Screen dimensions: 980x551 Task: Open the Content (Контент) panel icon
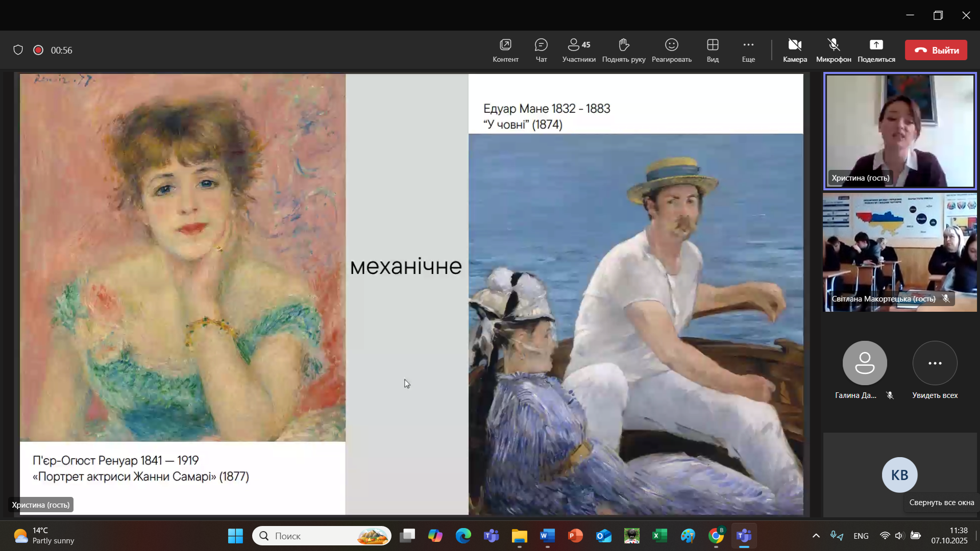click(x=505, y=45)
